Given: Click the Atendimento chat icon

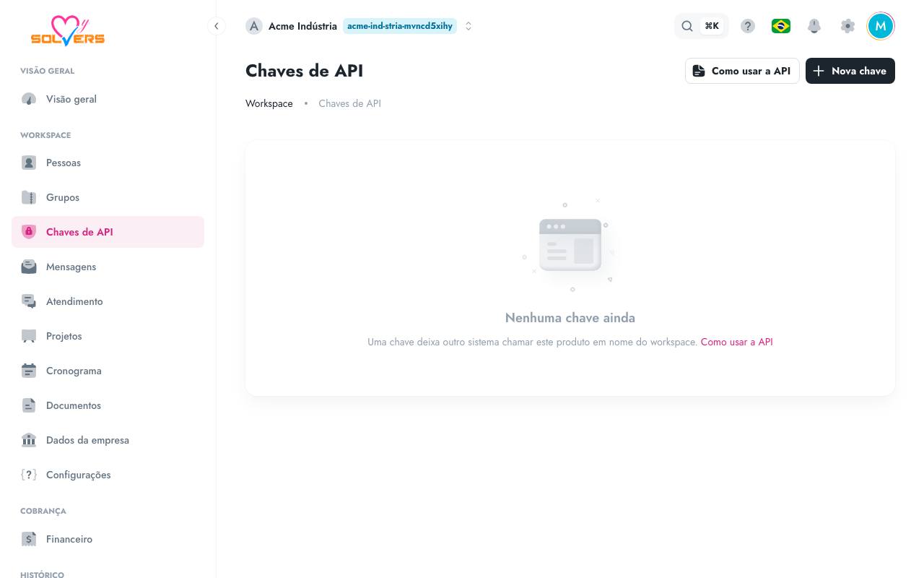Looking at the screenshot, I should tap(29, 301).
